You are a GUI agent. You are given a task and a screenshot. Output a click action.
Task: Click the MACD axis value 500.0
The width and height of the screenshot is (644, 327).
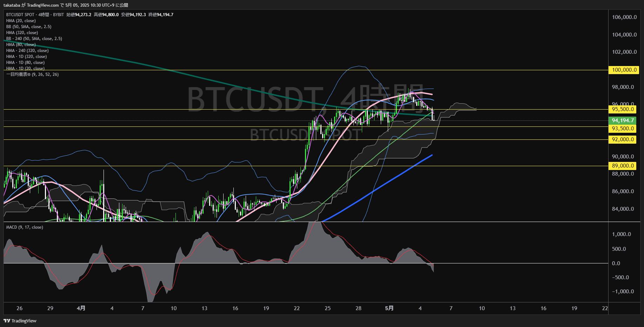pyautogui.click(x=619, y=249)
